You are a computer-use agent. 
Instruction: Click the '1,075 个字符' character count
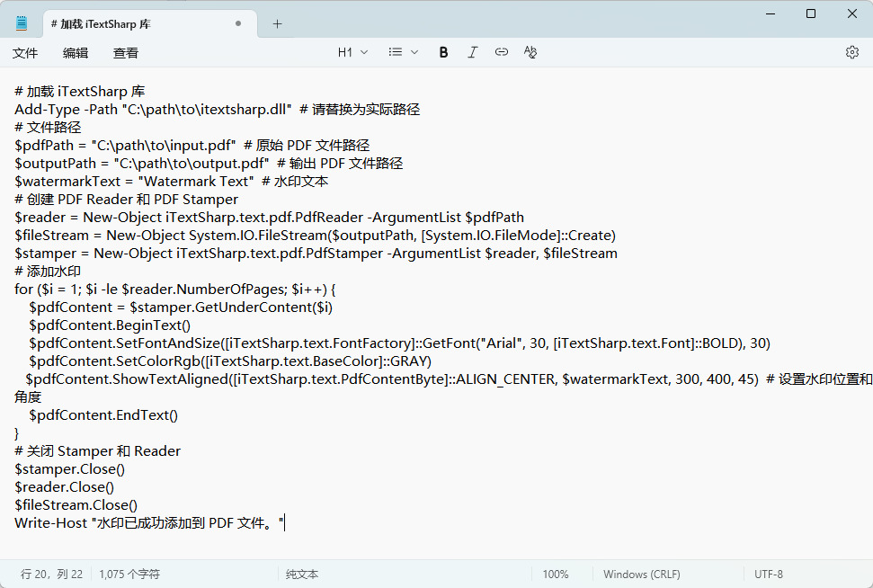pyautogui.click(x=129, y=575)
